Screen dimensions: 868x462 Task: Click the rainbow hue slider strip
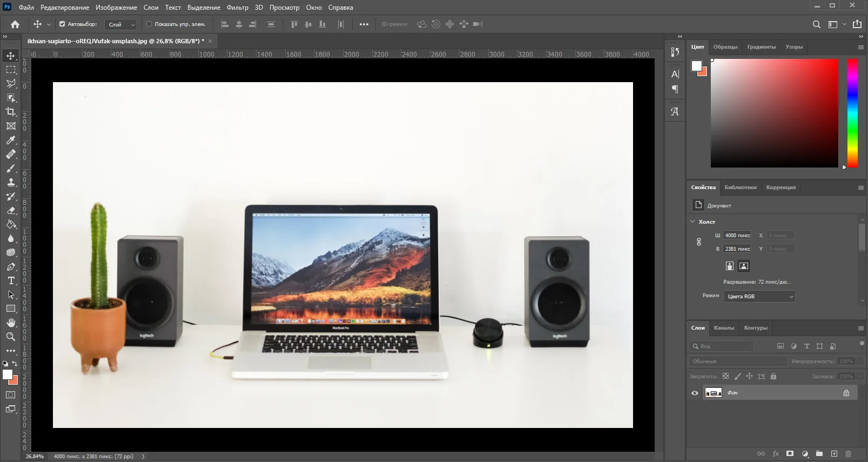pos(852,113)
